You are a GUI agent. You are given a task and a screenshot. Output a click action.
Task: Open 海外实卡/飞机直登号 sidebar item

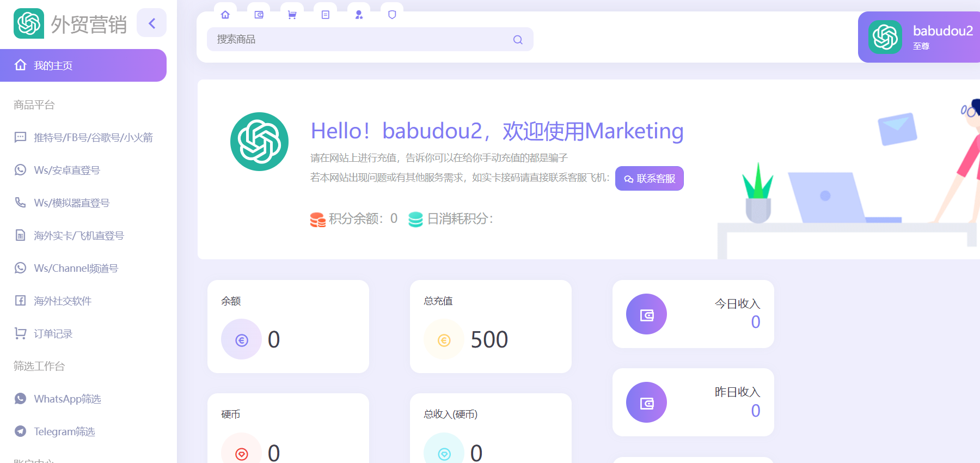(x=83, y=235)
